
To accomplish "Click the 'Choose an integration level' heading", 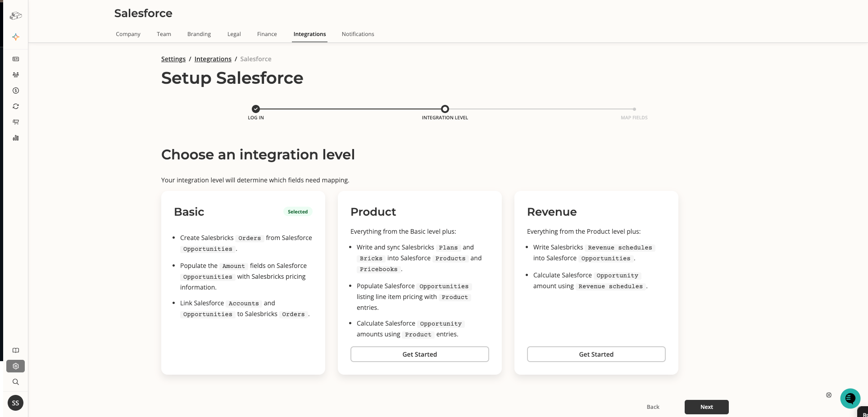I will coord(258,155).
